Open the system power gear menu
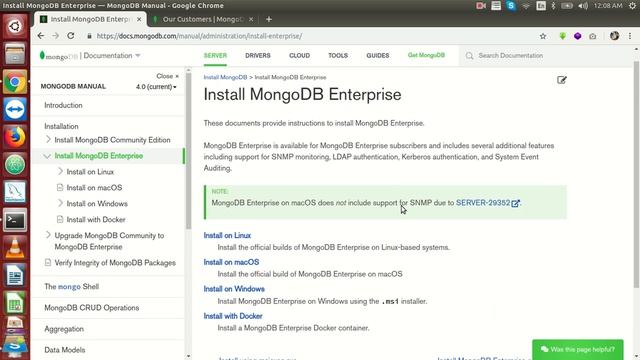 point(632,6)
